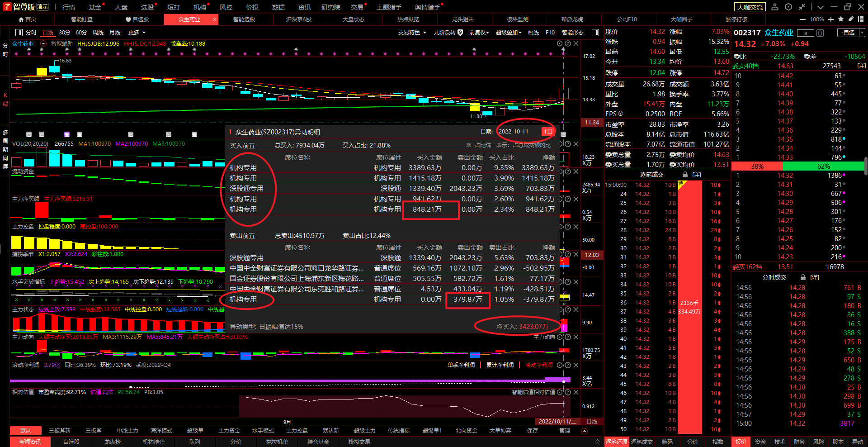The image size is (868, 447).
Task: Click the pencil edit icon in tab bar
Action: [851, 19]
